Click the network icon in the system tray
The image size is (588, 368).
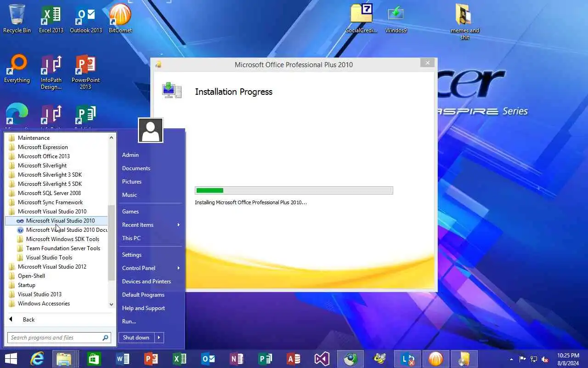pos(534,359)
